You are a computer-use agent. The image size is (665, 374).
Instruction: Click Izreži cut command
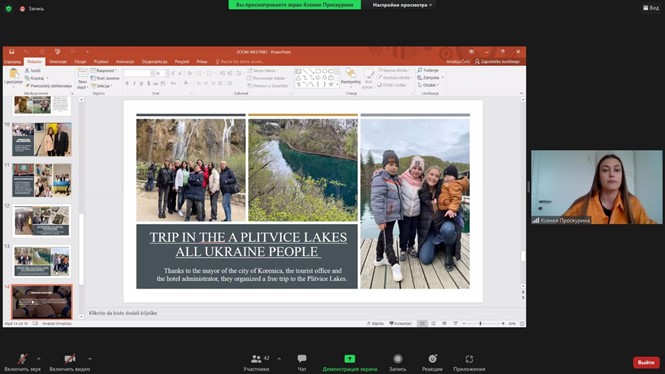tap(34, 70)
